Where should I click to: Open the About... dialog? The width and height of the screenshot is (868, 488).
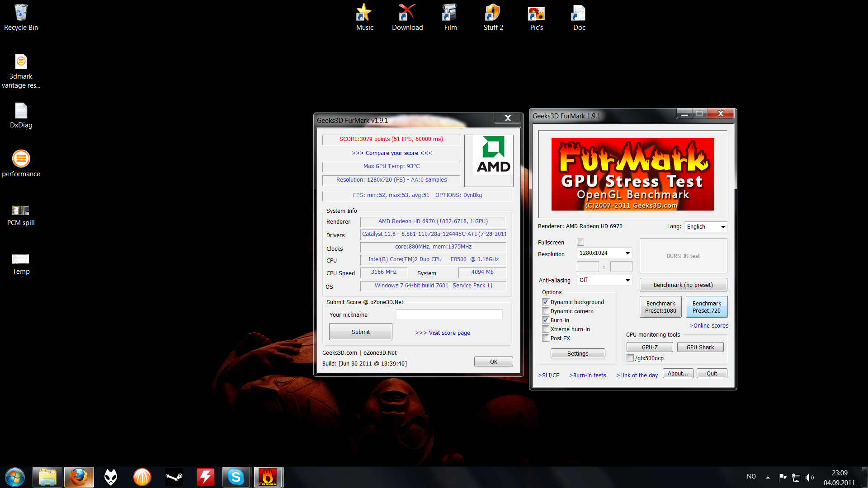[x=678, y=373]
